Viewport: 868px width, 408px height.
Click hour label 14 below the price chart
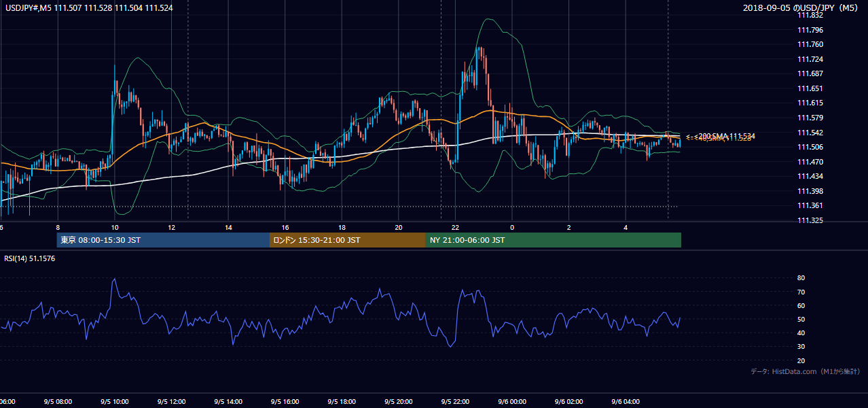pyautogui.click(x=228, y=228)
